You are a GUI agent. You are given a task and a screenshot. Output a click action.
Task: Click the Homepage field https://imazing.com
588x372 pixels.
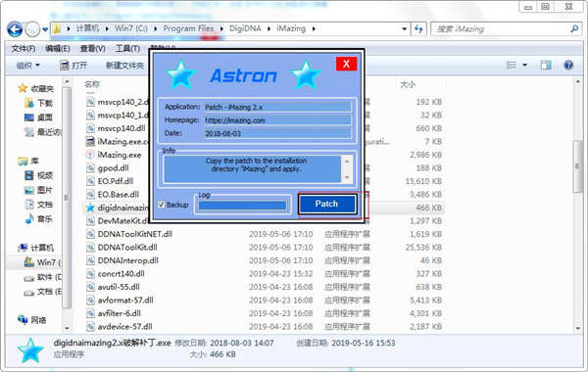point(277,120)
